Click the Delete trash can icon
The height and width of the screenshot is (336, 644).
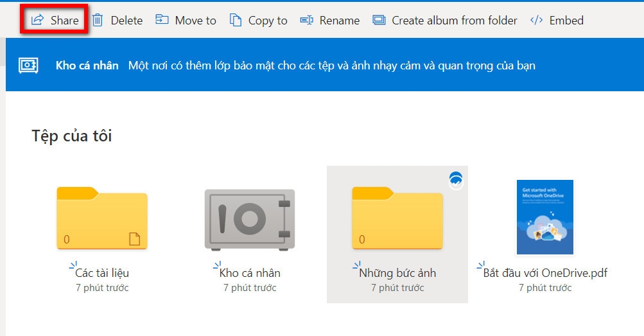click(98, 20)
